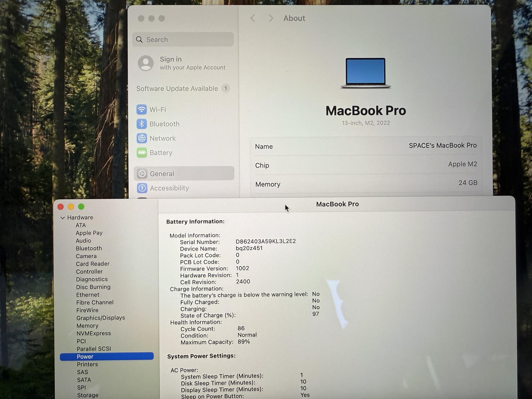Click Firmware Version value 1002
The width and height of the screenshot is (532, 399).
pyautogui.click(x=242, y=268)
